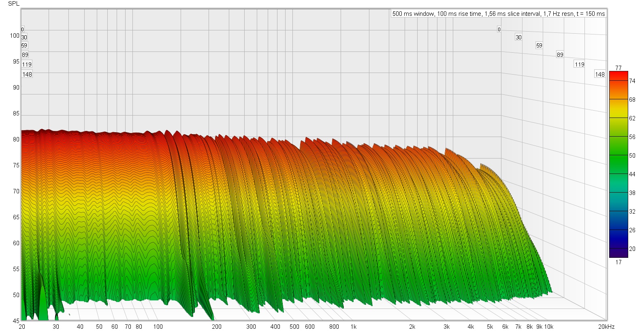Viewport: 644px width, 332px height.
Task: Click the 17 minimum value below the color scale
Action: click(618, 262)
